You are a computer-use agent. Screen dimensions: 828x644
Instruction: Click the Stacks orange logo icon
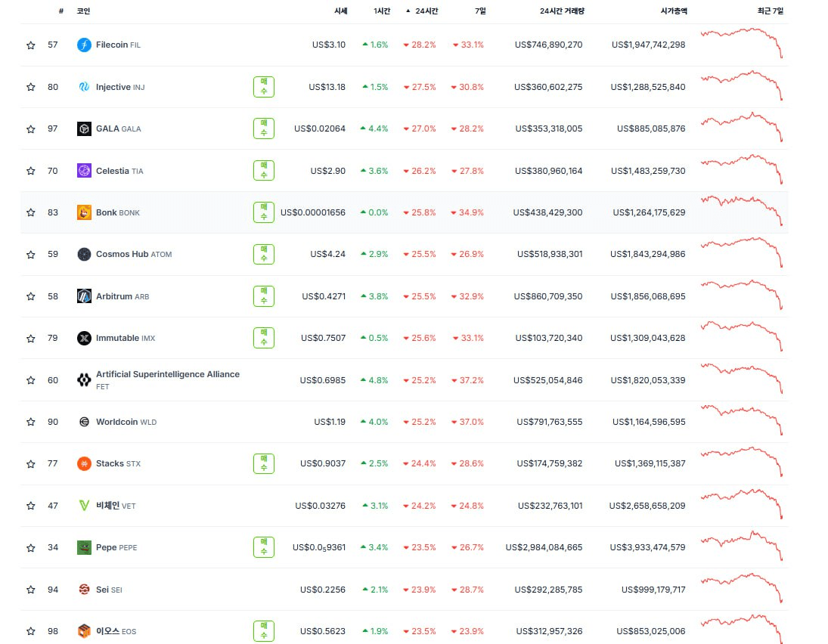coord(84,463)
